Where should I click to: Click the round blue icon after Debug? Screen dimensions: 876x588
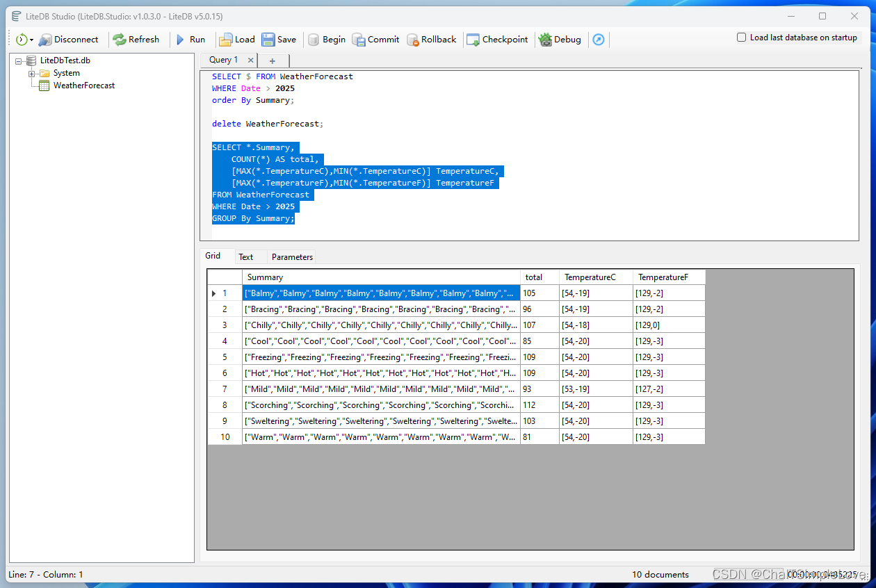pos(599,40)
